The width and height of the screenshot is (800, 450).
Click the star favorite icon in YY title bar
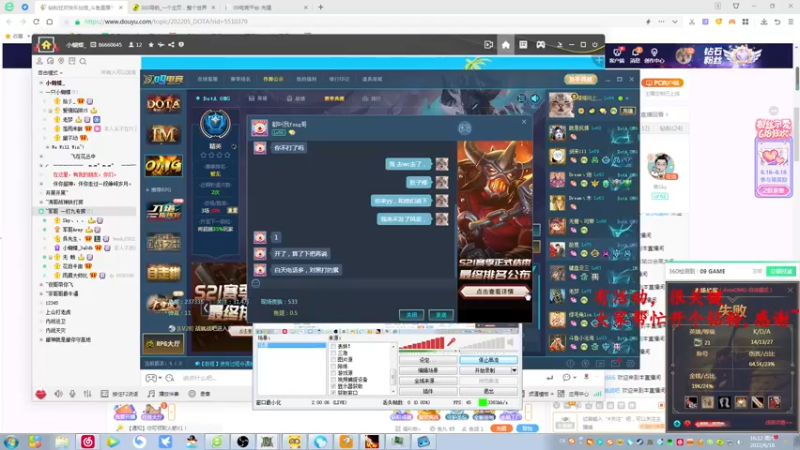point(151,45)
